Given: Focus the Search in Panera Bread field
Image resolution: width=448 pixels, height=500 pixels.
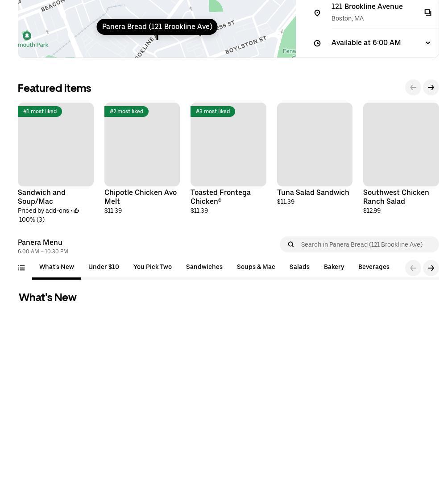Looking at the screenshot, I should click(x=359, y=244).
